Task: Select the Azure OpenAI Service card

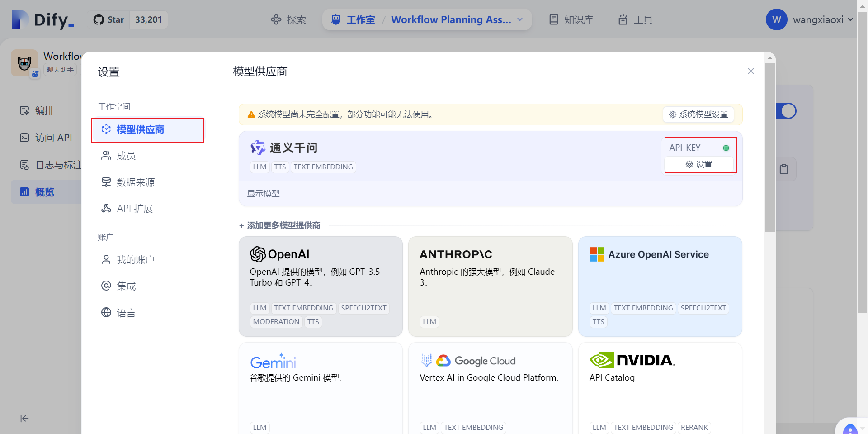Action: 660,286
